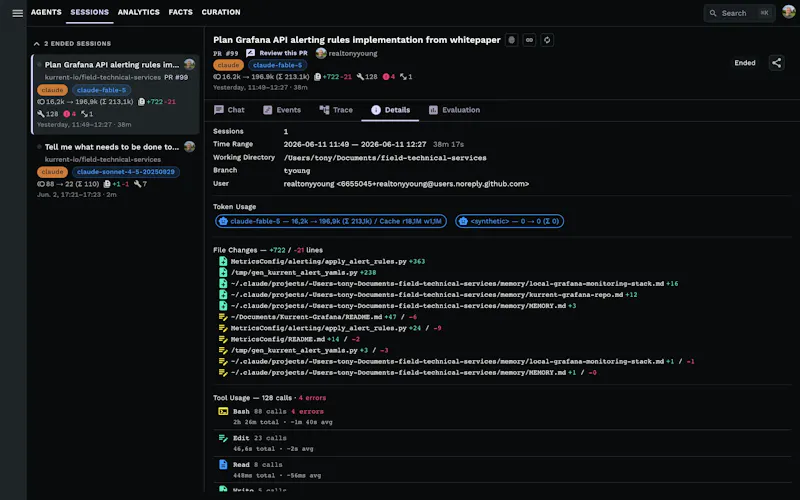800x500 pixels.
Task: Open the FACTS section
Action: coord(181,12)
